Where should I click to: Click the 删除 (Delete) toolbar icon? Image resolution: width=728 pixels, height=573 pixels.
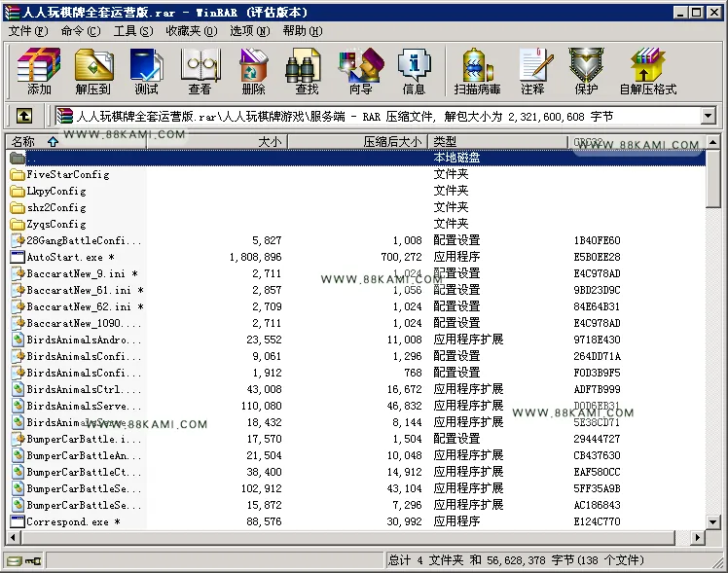click(253, 71)
